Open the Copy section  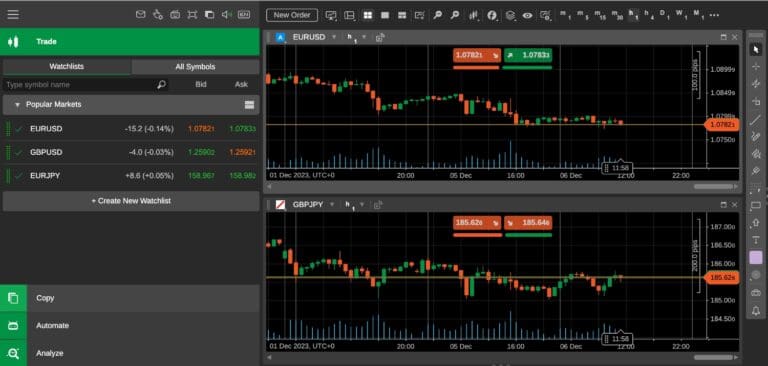[x=130, y=298]
